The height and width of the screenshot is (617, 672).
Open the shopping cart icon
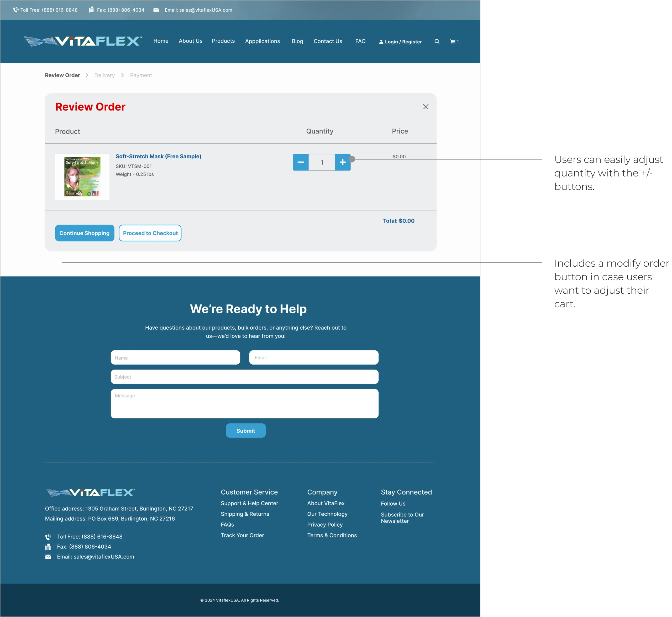tap(453, 42)
